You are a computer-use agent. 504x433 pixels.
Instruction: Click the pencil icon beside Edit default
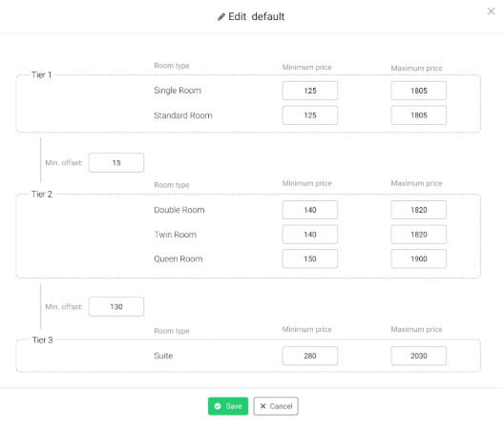[x=221, y=17]
